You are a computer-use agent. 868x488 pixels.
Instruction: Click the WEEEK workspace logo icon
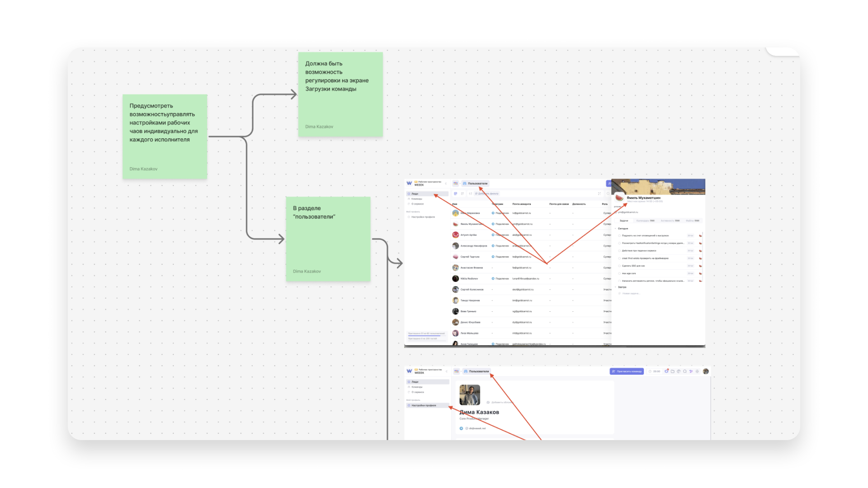pos(409,183)
